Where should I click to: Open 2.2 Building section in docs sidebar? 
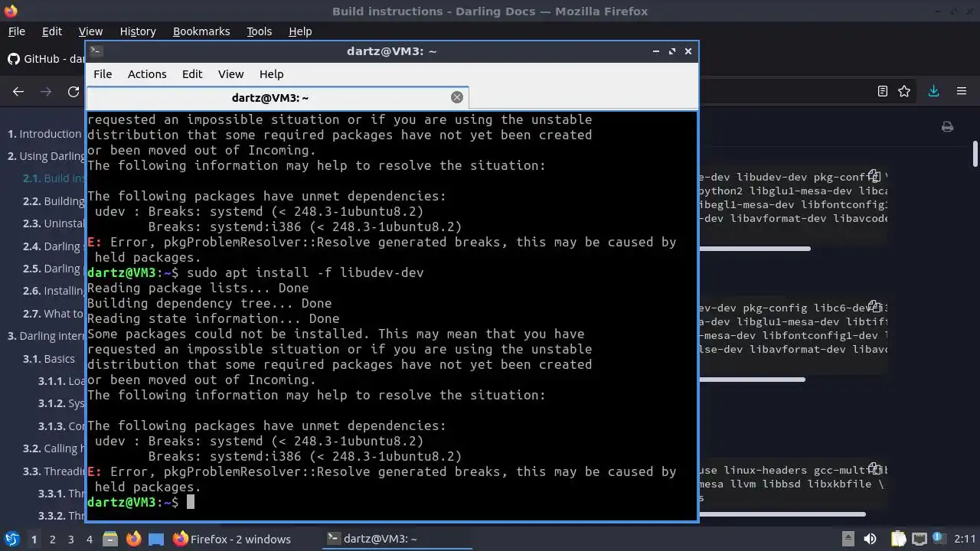[54, 201]
